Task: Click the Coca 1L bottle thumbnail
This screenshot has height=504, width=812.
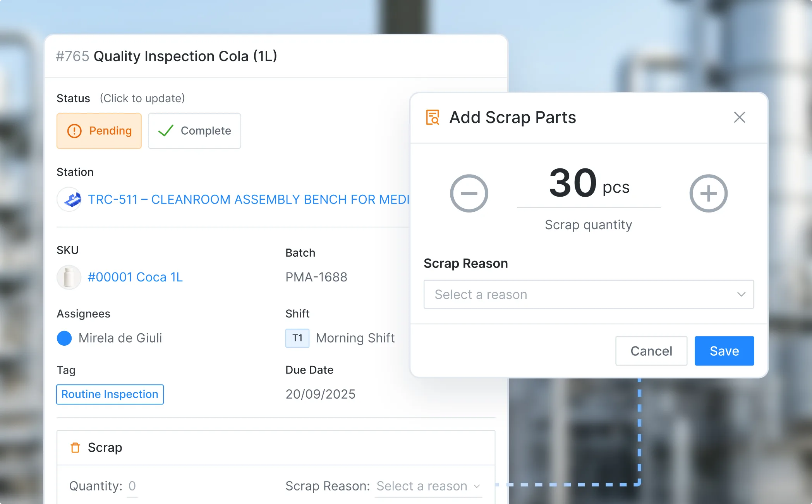Action: pyautogui.click(x=69, y=277)
